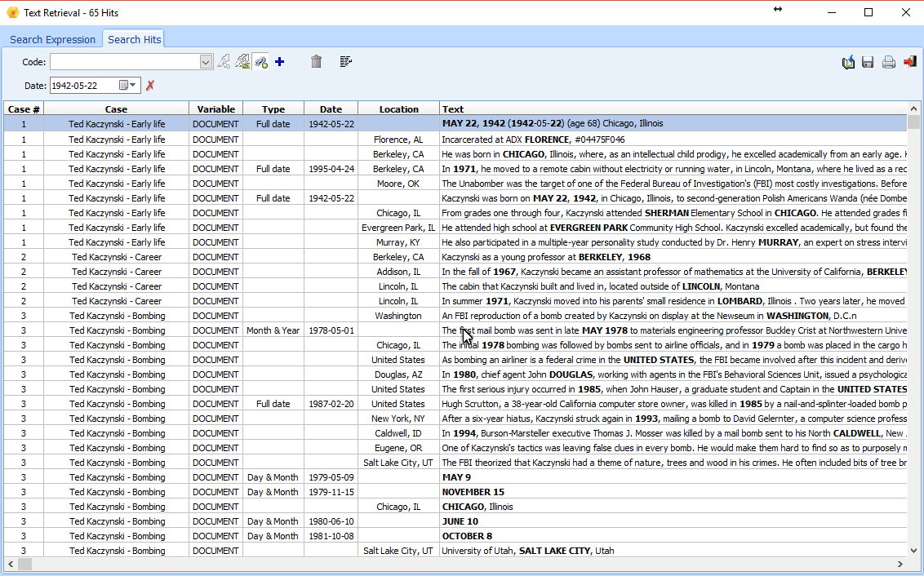Click the Date column header
Image resolution: width=924 pixels, height=576 pixels.
[331, 109]
